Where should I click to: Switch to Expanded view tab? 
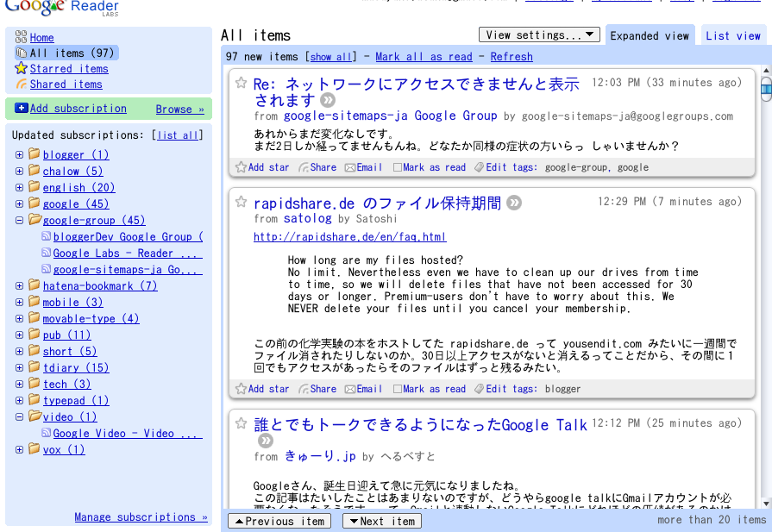[x=650, y=35]
